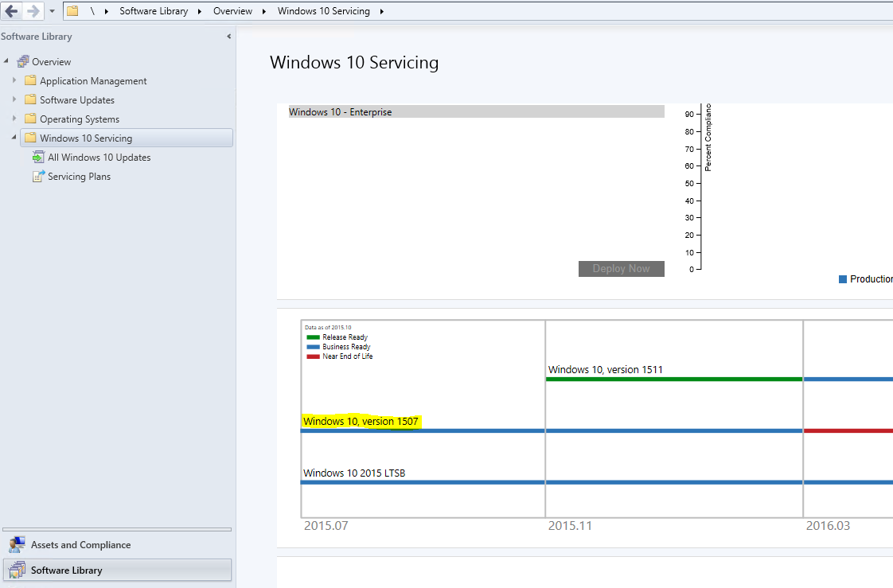The image size is (893, 588).
Task: Click the Operating Systems folder icon
Action: (x=31, y=119)
